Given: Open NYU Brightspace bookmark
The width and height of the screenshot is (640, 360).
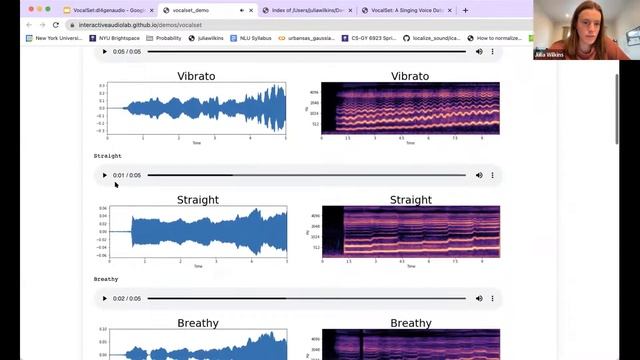Looking at the screenshot, I should 115,38.
